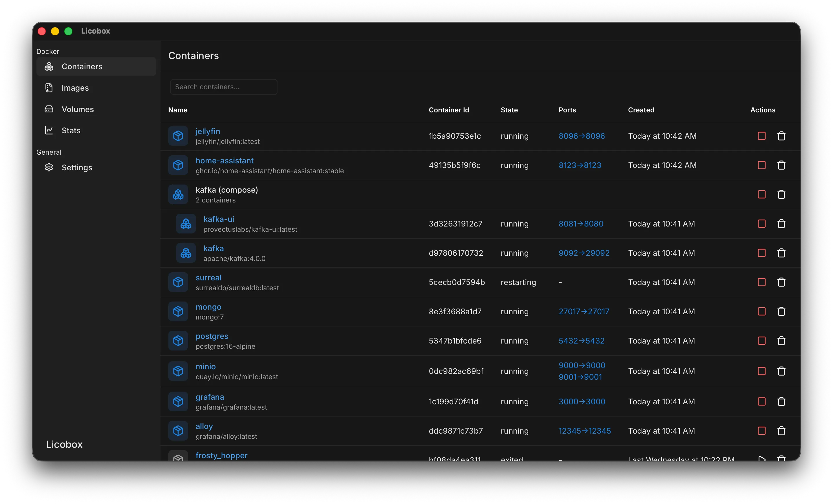Delete the kafka-ui container
Viewport: 833px width, 504px height.
click(781, 224)
